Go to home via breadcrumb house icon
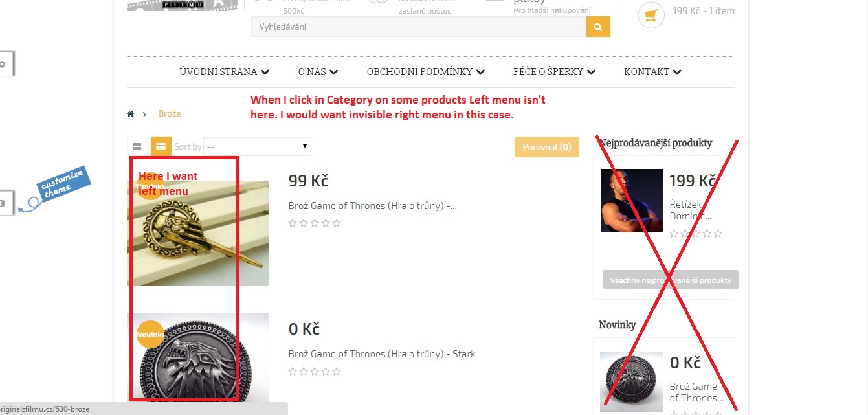The height and width of the screenshot is (415, 868). coord(131,114)
